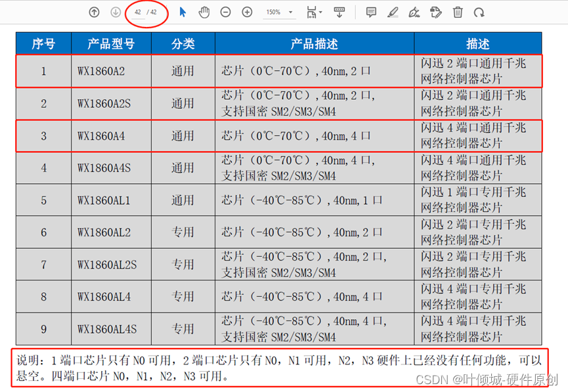Click the 产品型号 column header
The height and width of the screenshot is (392, 568).
tap(111, 44)
